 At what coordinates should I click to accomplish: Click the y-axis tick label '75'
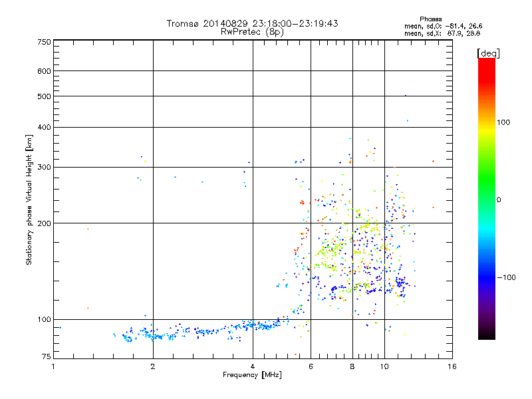pyautogui.click(x=47, y=356)
